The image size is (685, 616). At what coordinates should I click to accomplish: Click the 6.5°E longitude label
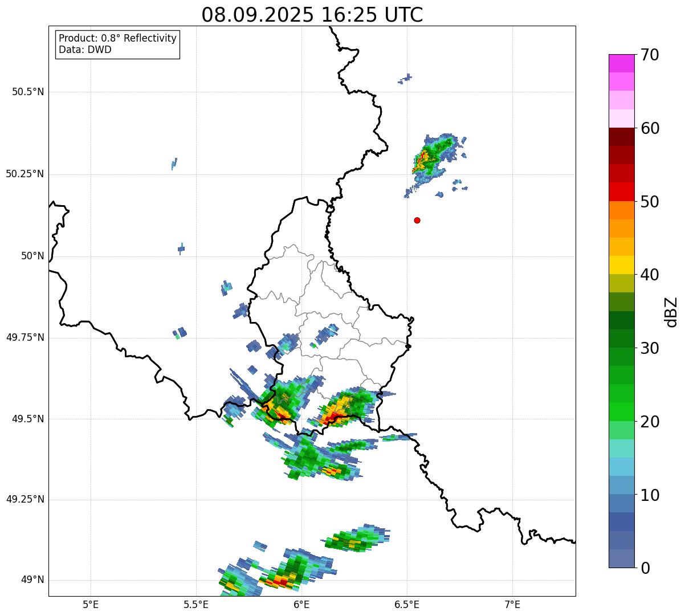[407, 605]
